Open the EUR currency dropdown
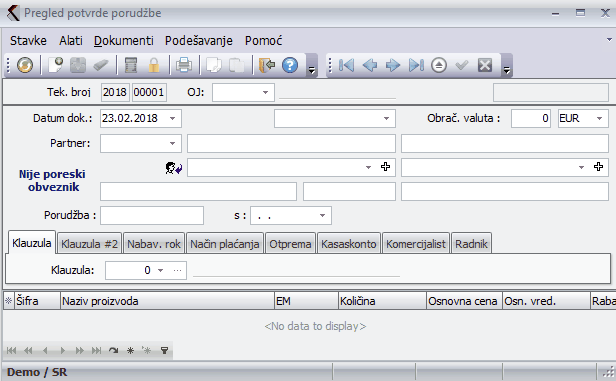Image resolution: width=616 pixels, height=381 pixels. 600,119
